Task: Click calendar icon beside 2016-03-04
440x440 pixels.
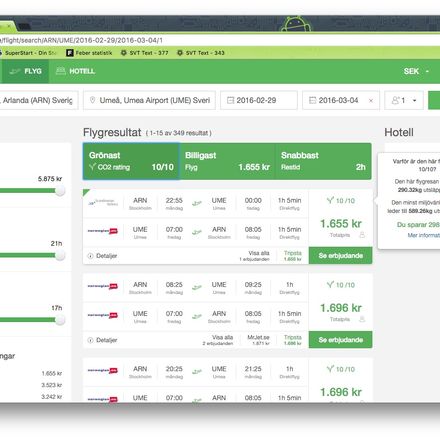Action: tap(312, 100)
